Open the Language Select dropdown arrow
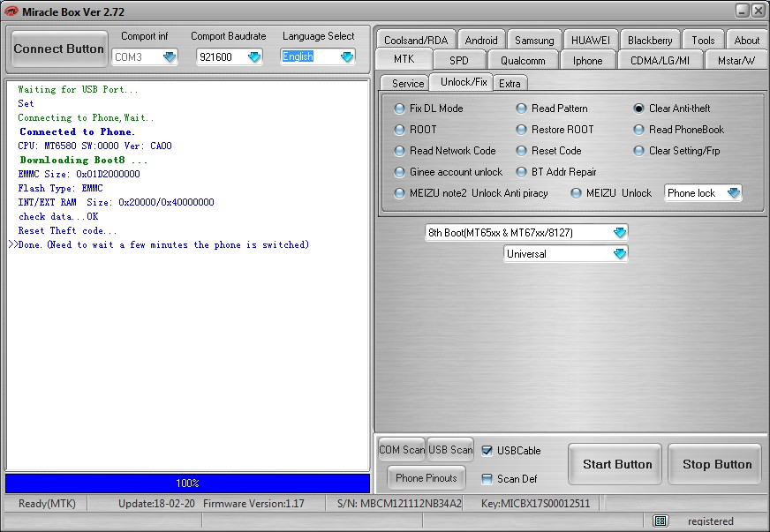This screenshot has height=532, width=770. (x=347, y=57)
